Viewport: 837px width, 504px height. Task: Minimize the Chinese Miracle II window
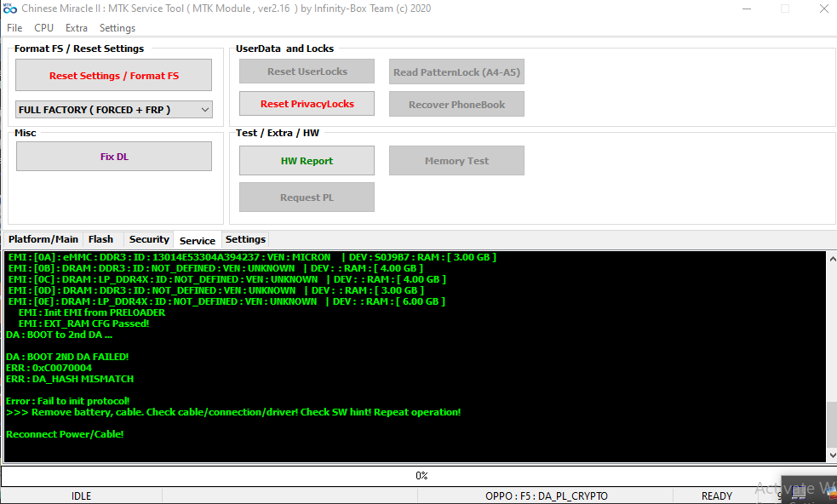tap(747, 9)
